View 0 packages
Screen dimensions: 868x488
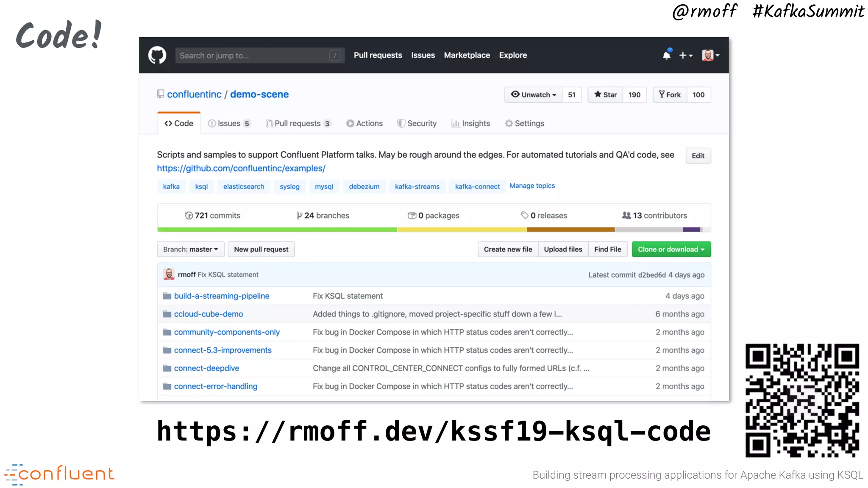(x=434, y=216)
